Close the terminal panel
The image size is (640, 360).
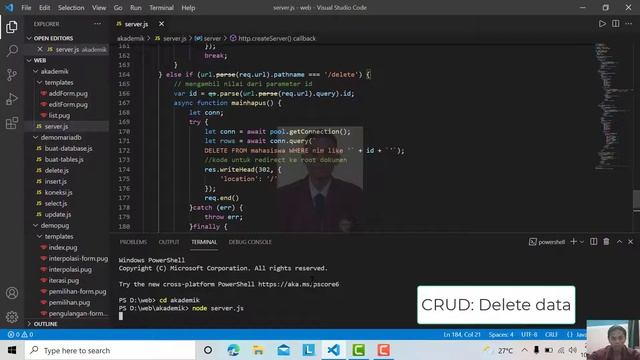(x=631, y=242)
